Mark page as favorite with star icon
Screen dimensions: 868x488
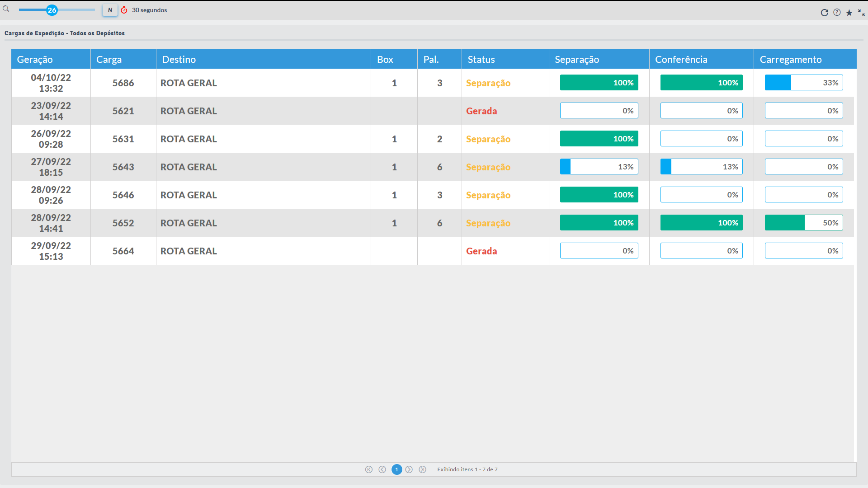pos(849,13)
